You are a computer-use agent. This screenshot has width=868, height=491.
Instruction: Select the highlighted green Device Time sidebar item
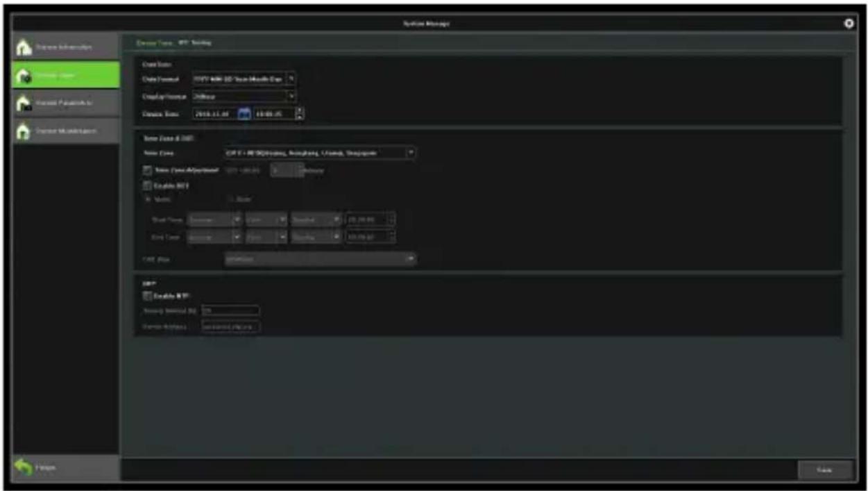click(x=66, y=75)
